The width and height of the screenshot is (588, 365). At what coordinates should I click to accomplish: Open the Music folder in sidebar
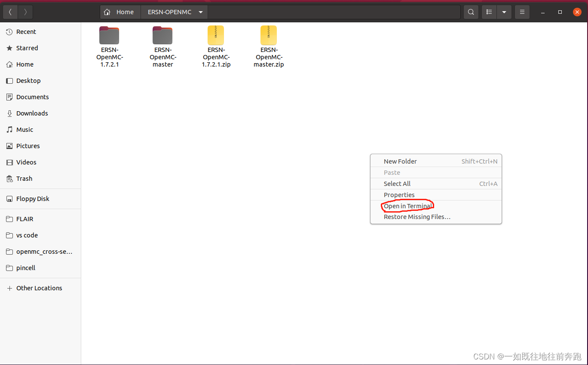coord(27,129)
